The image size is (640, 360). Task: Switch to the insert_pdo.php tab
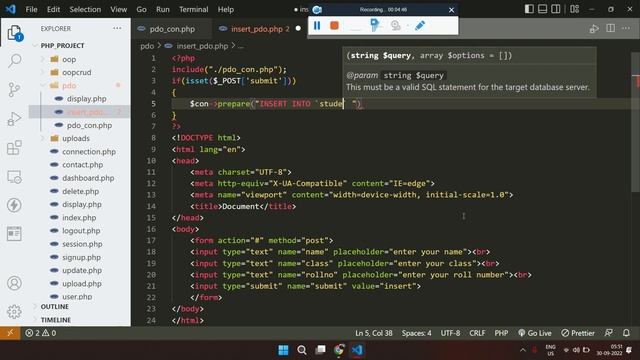(x=260, y=29)
